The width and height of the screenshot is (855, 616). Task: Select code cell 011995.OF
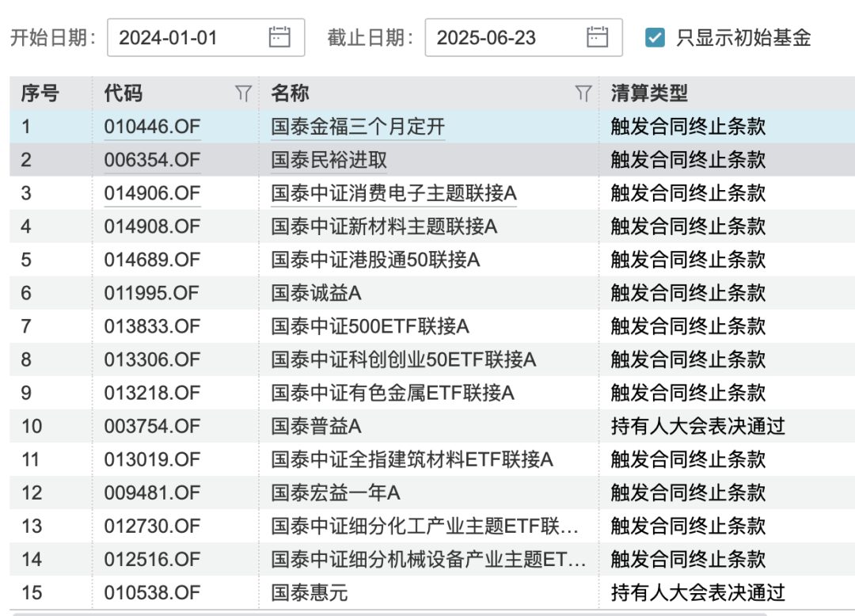[151, 293]
